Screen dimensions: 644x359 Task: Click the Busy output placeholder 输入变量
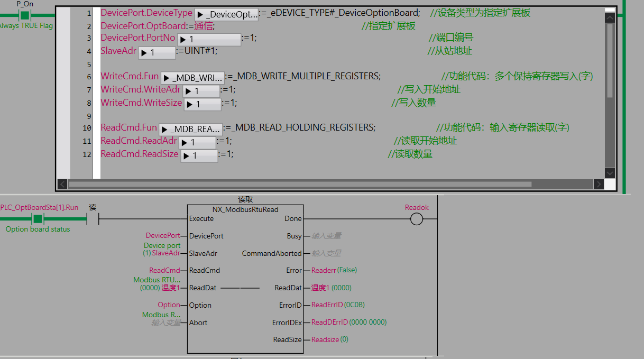326,236
